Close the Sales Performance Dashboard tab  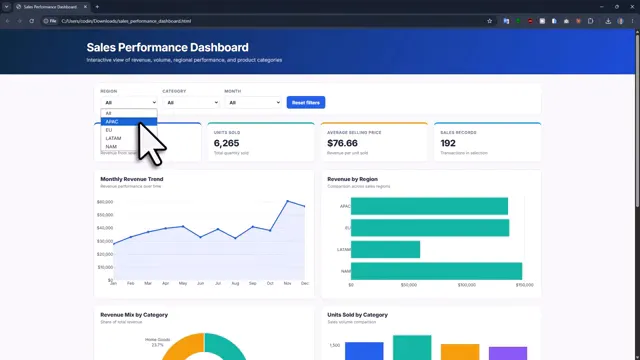pyautogui.click(x=85, y=7)
